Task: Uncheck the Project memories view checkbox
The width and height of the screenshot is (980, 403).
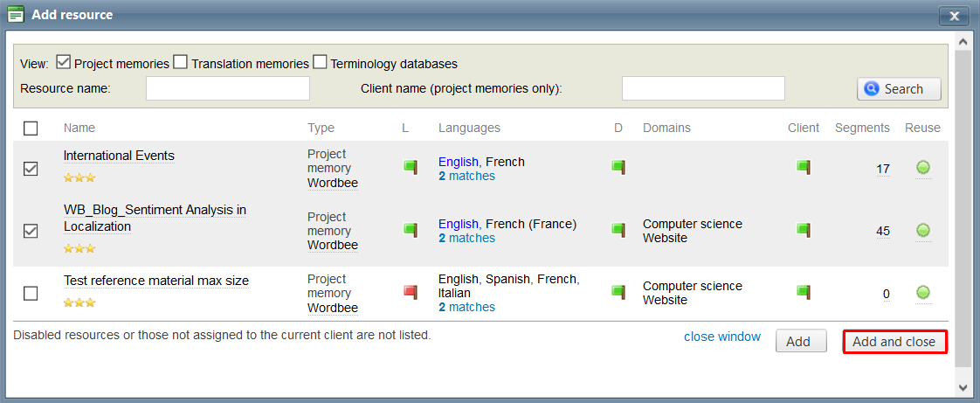Action: tap(63, 62)
